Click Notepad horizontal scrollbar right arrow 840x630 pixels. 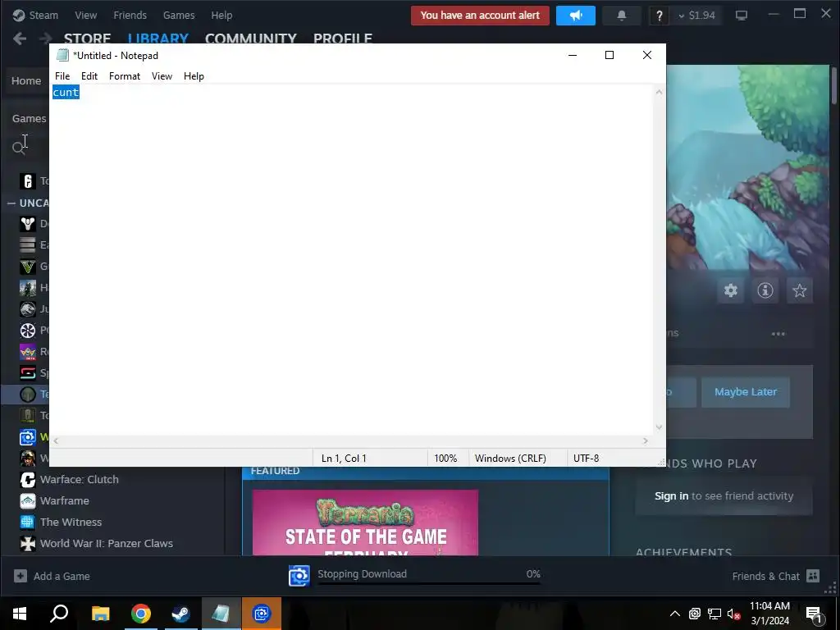coord(646,441)
